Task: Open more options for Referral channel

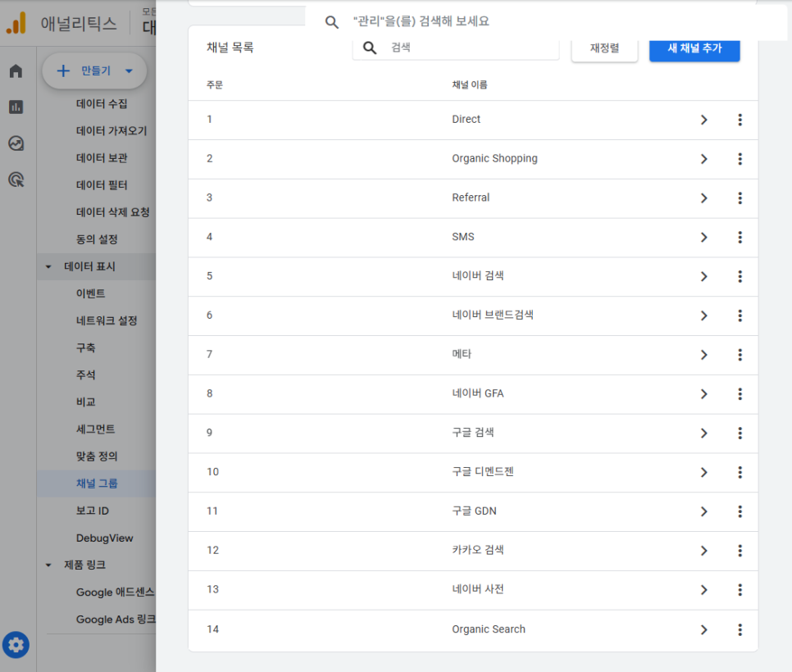Action: [740, 198]
